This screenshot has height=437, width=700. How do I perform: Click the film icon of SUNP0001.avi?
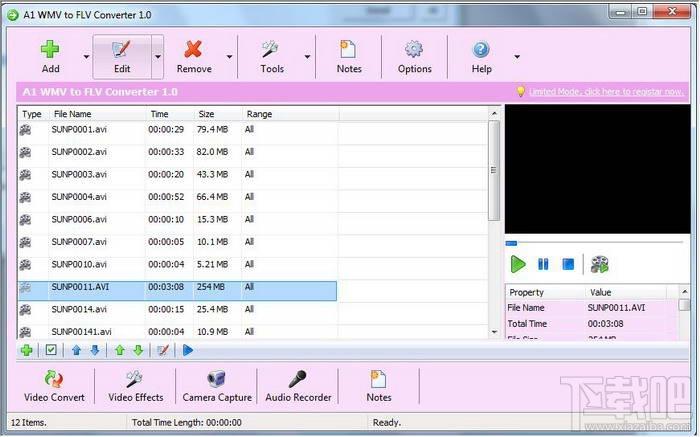[x=25, y=130]
